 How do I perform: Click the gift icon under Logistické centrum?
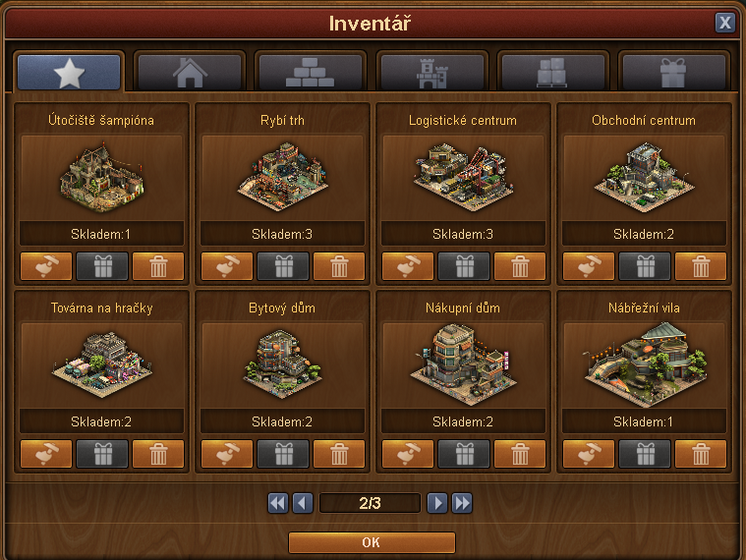point(464,266)
